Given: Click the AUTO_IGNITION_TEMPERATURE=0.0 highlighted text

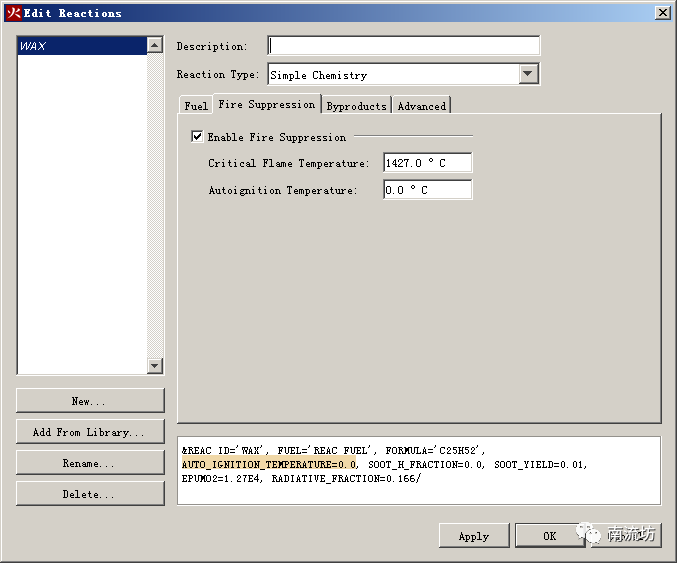Looking at the screenshot, I should pos(269,465).
